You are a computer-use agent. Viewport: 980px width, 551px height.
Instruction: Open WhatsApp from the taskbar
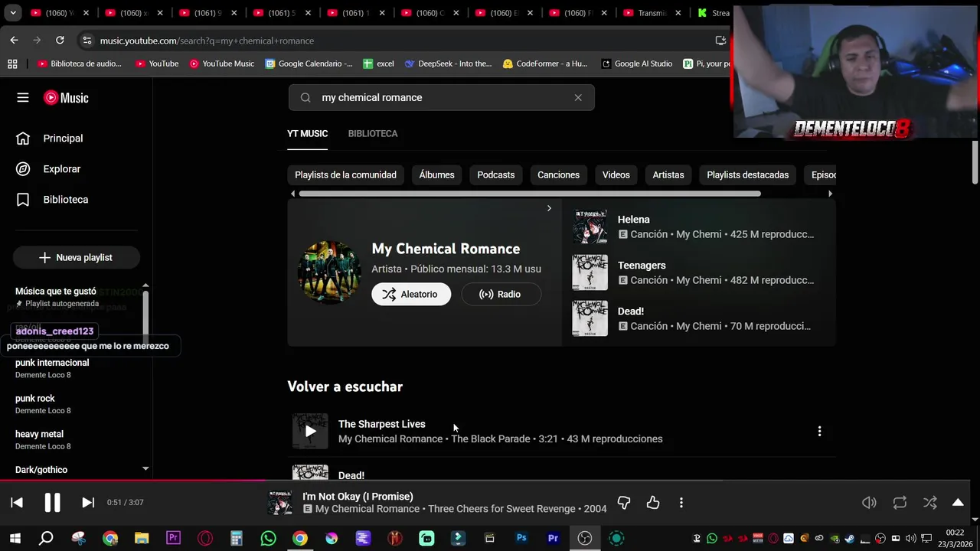[x=268, y=539]
